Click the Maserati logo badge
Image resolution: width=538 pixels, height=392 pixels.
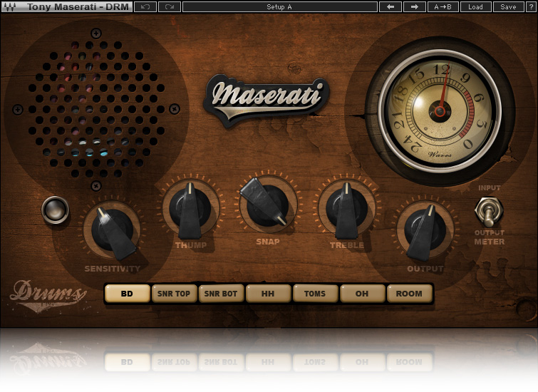tap(267, 97)
